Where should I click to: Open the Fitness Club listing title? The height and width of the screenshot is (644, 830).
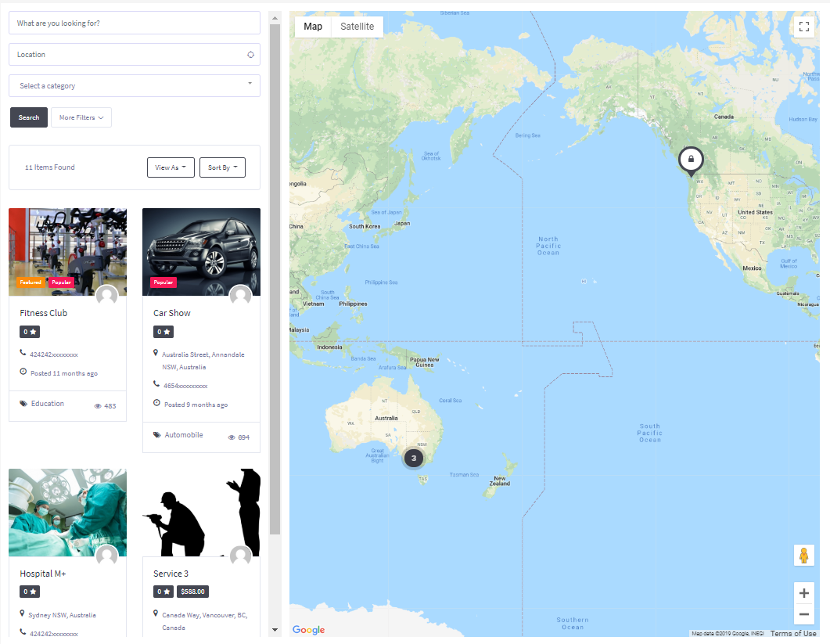(x=43, y=313)
